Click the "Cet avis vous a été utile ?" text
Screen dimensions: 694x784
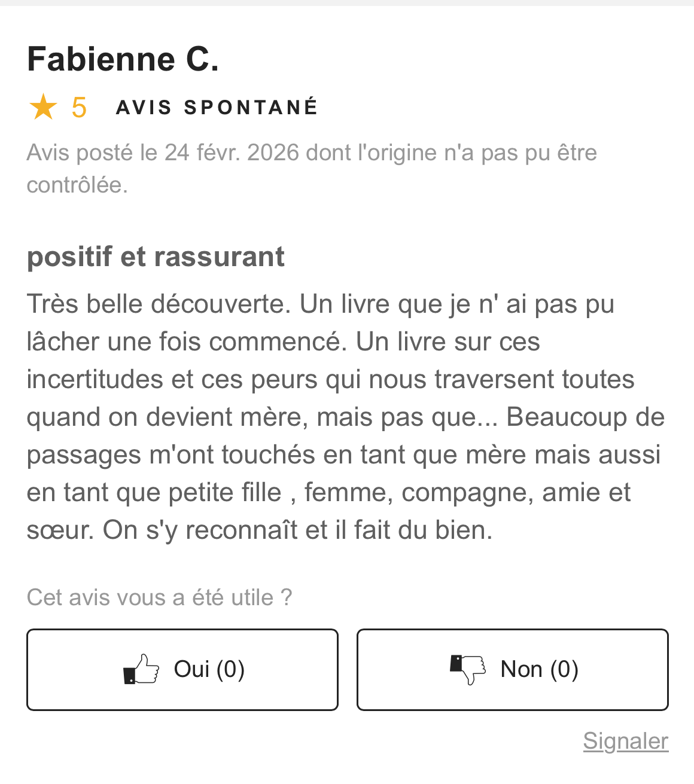(x=159, y=597)
